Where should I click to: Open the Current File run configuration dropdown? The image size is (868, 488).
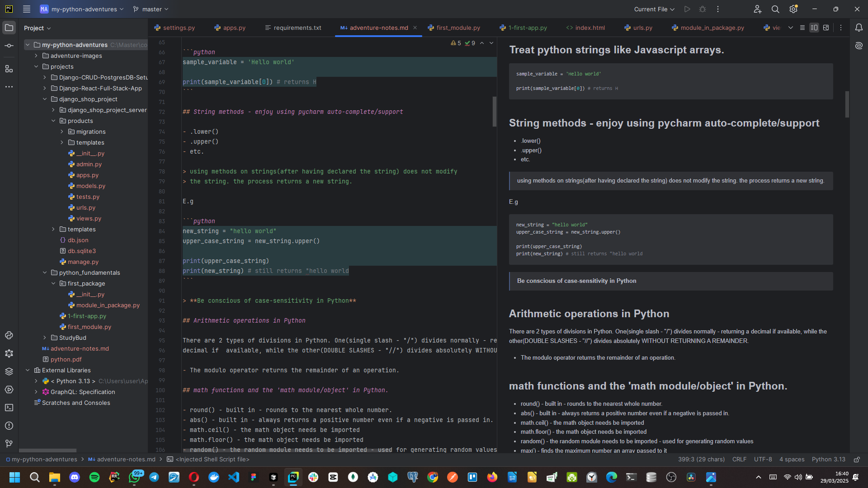pyautogui.click(x=654, y=9)
